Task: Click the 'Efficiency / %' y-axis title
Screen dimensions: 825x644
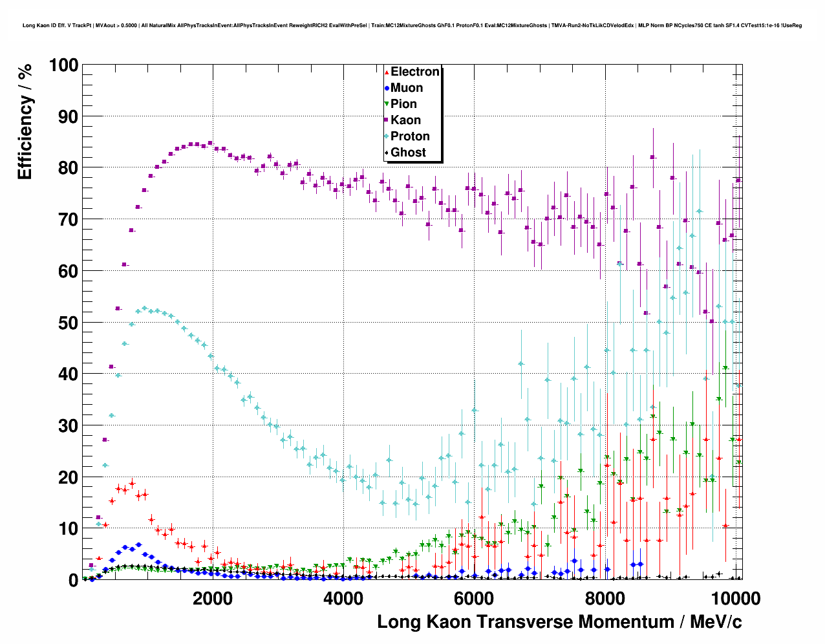Action: click(x=25, y=121)
